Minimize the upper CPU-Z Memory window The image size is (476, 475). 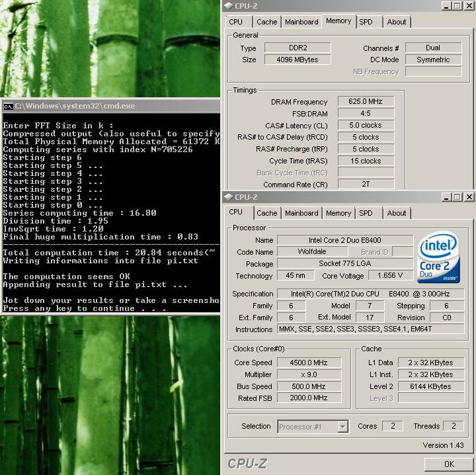pos(446,6)
